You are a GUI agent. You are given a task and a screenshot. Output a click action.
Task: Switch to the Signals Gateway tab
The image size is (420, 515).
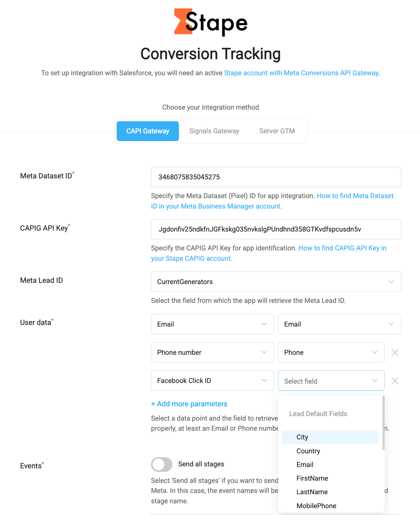[x=214, y=131]
